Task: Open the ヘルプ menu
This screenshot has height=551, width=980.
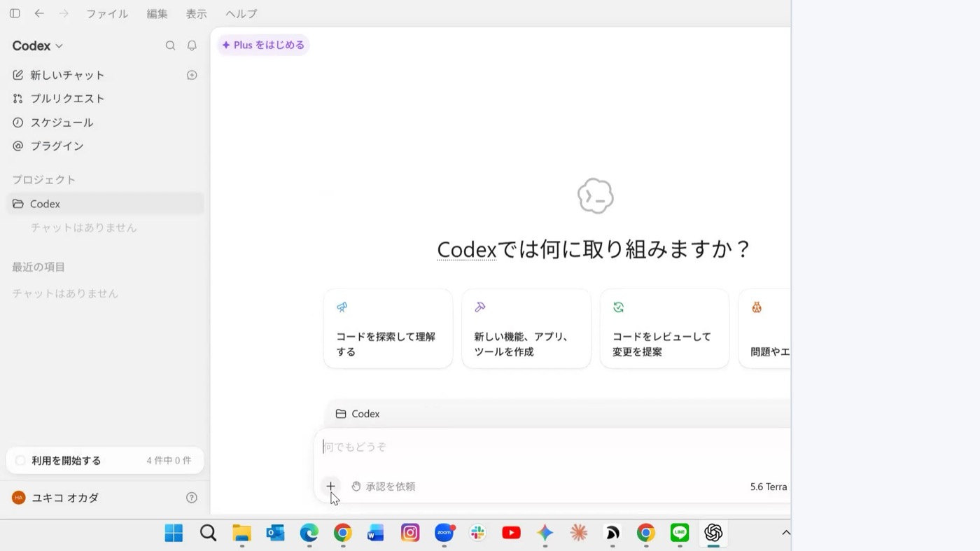Action: [x=241, y=13]
